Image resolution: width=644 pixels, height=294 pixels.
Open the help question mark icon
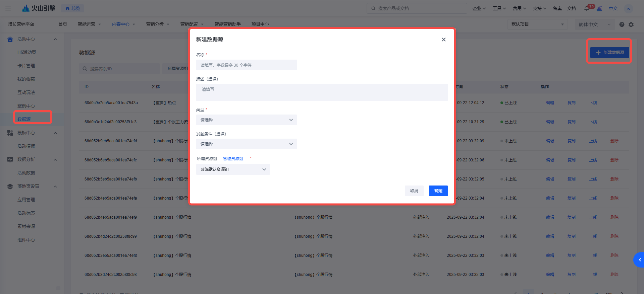tap(622, 24)
